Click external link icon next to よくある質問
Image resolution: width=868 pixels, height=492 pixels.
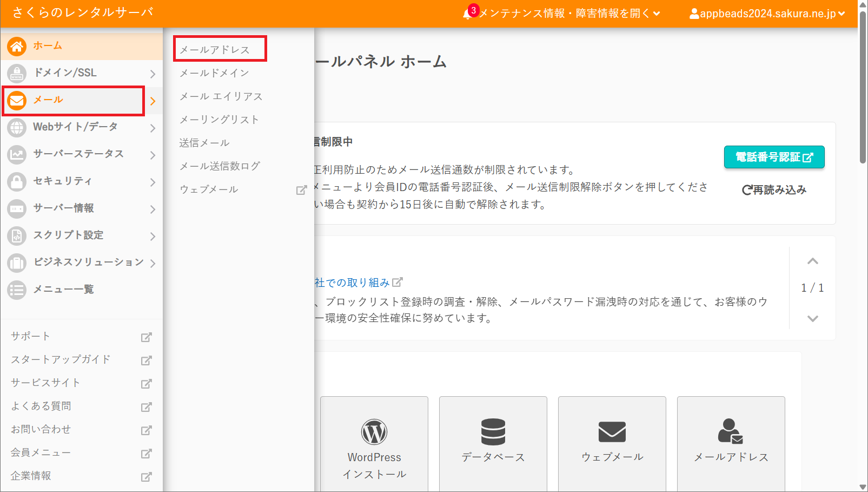coord(146,407)
